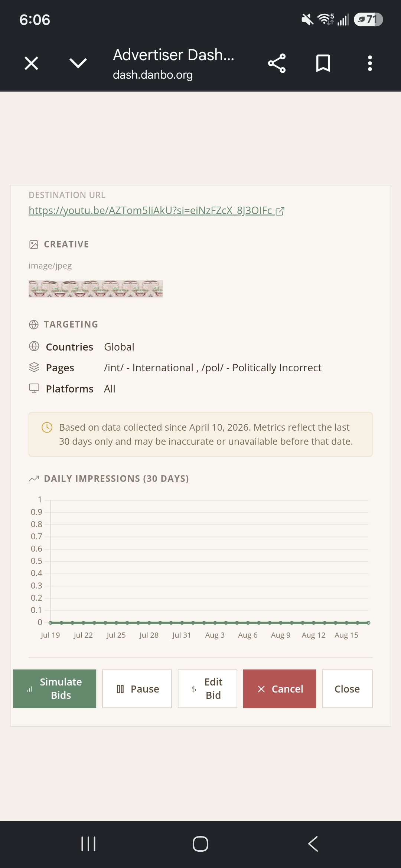Screen dimensions: 401x868
Task: Click the globe icon beside Countries
Action: [34, 346]
